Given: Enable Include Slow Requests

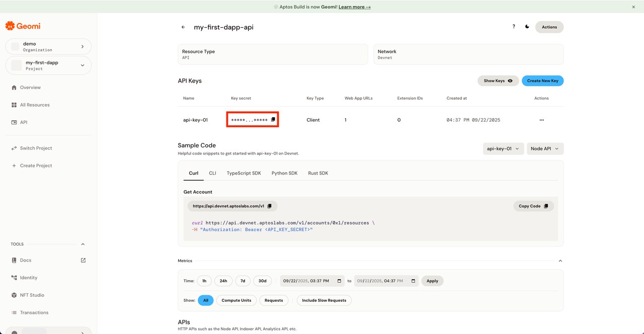Looking at the screenshot, I should 324,300.
